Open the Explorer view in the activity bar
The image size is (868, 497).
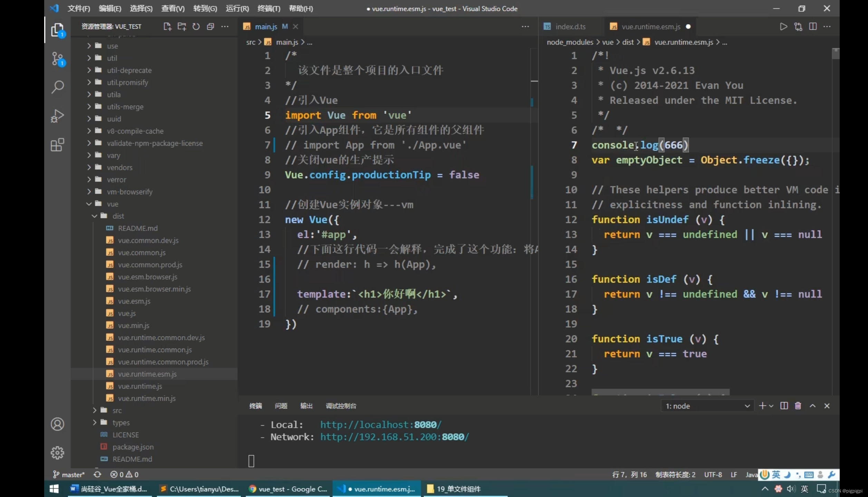point(57,30)
